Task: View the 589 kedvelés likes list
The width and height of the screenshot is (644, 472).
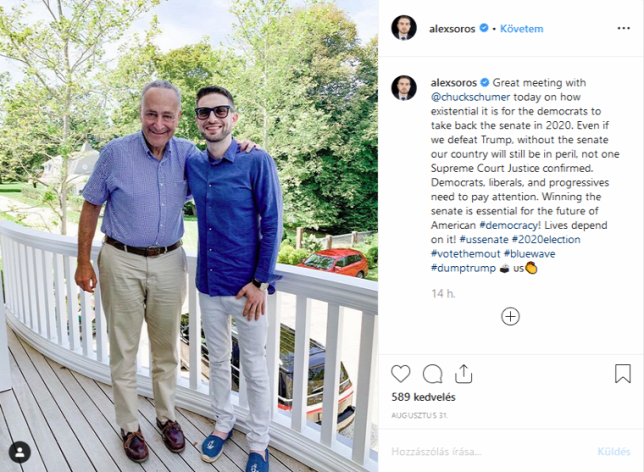Action: (423, 397)
